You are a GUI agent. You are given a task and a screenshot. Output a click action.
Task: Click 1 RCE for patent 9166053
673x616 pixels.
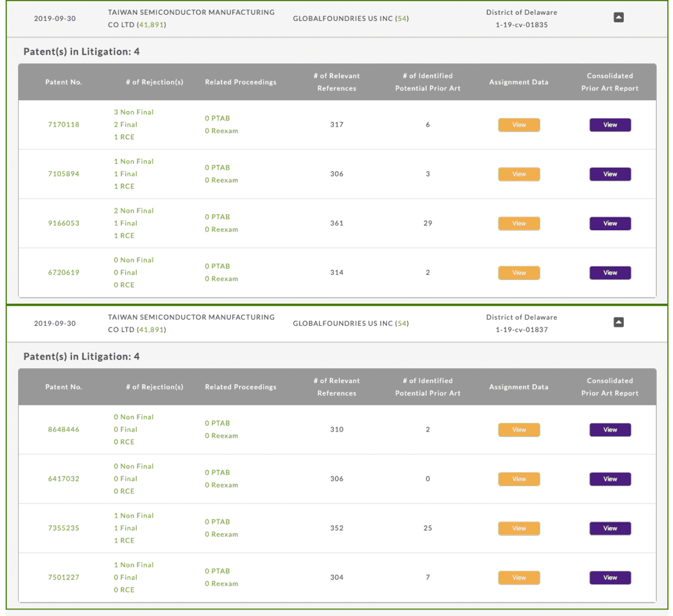coord(124,236)
